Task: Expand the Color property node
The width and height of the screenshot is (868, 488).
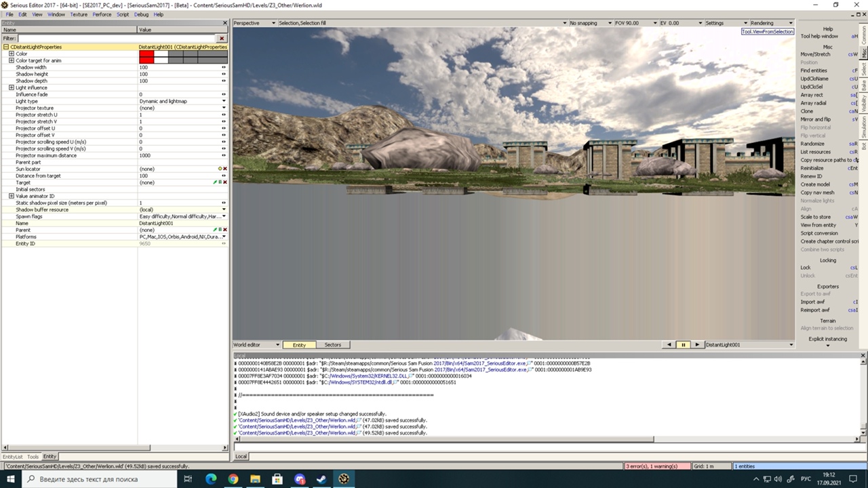Action: pos(12,54)
